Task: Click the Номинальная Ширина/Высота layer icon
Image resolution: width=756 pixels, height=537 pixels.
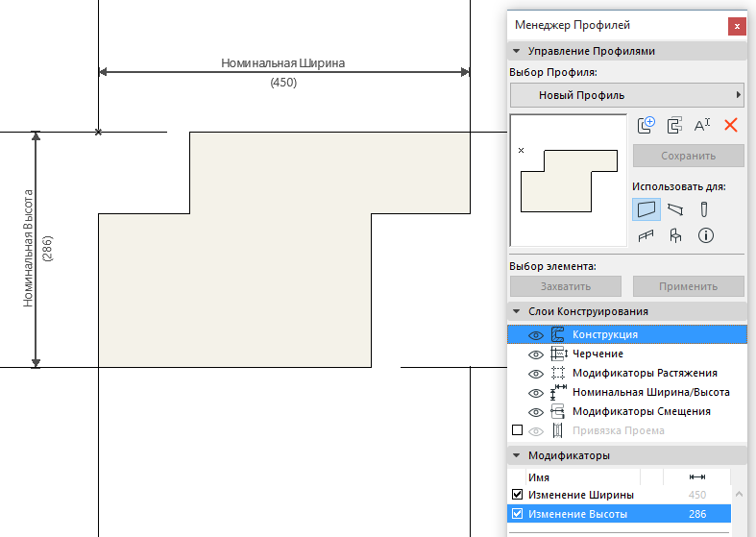Action: point(558,392)
